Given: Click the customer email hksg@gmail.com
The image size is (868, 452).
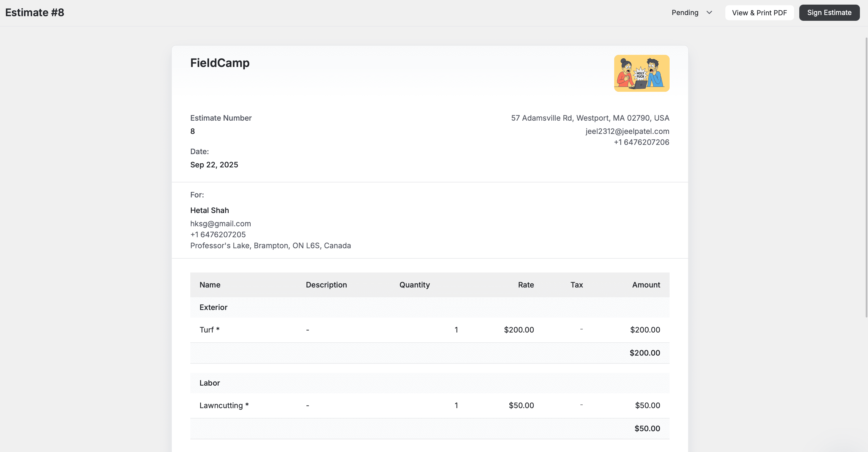Looking at the screenshot, I should tap(220, 223).
